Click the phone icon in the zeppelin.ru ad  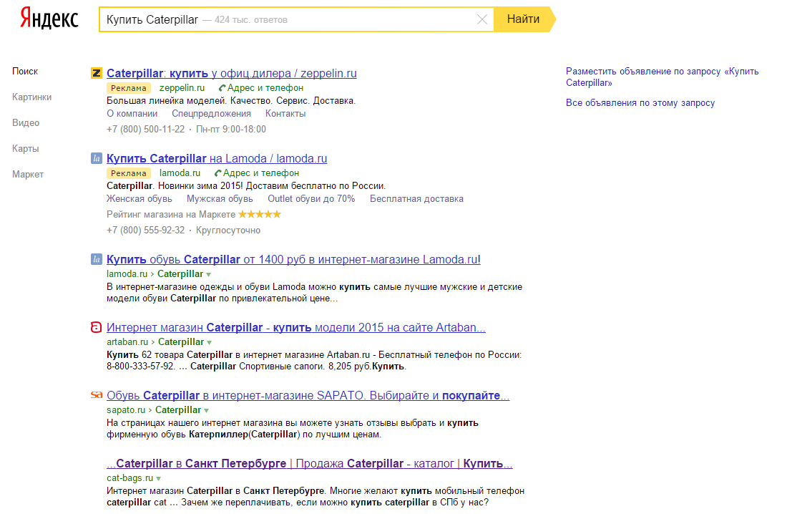click(x=222, y=88)
